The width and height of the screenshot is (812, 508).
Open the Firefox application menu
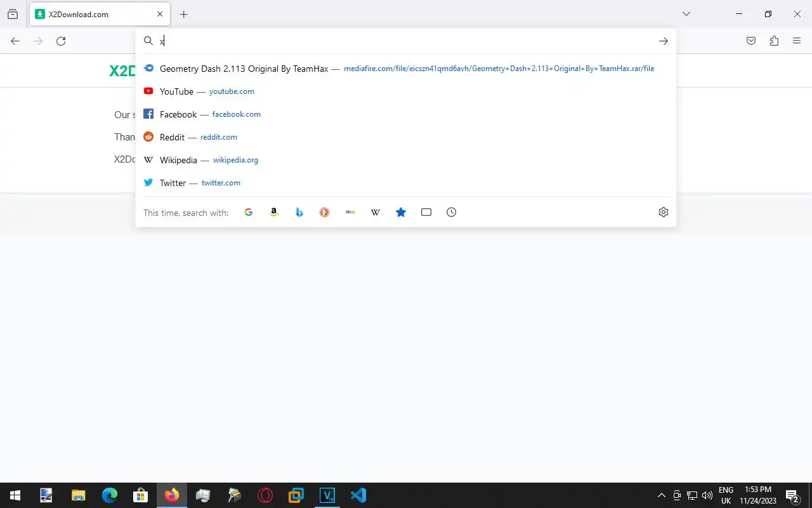click(797, 41)
